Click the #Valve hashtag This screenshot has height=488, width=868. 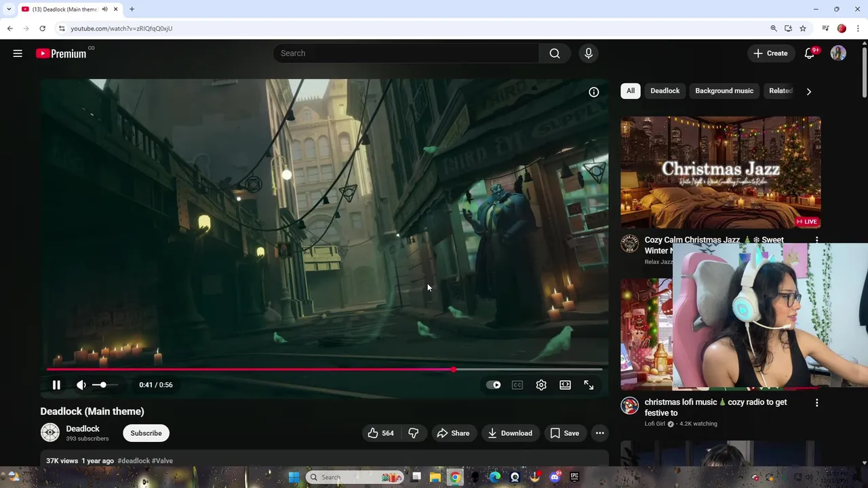163,461
